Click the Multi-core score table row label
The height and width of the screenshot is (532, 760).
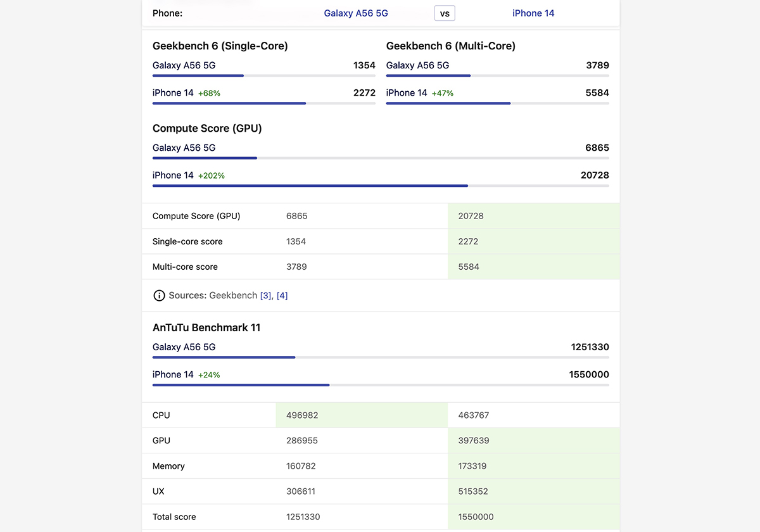(x=185, y=267)
